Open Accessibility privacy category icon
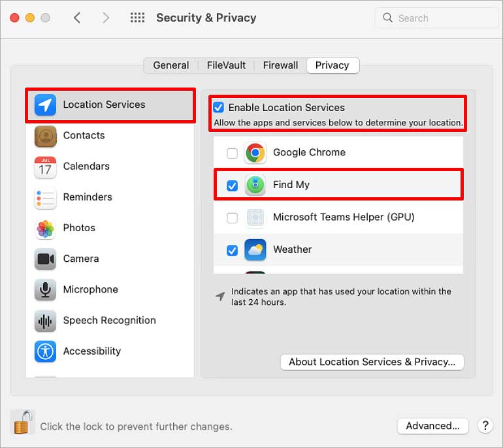The height and width of the screenshot is (448, 503). 45,351
